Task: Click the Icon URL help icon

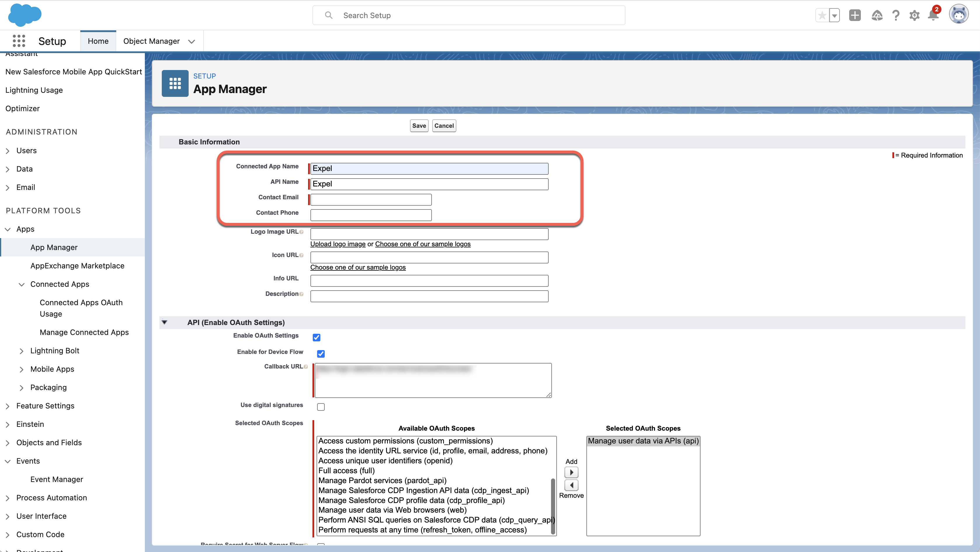Action: [x=301, y=255]
